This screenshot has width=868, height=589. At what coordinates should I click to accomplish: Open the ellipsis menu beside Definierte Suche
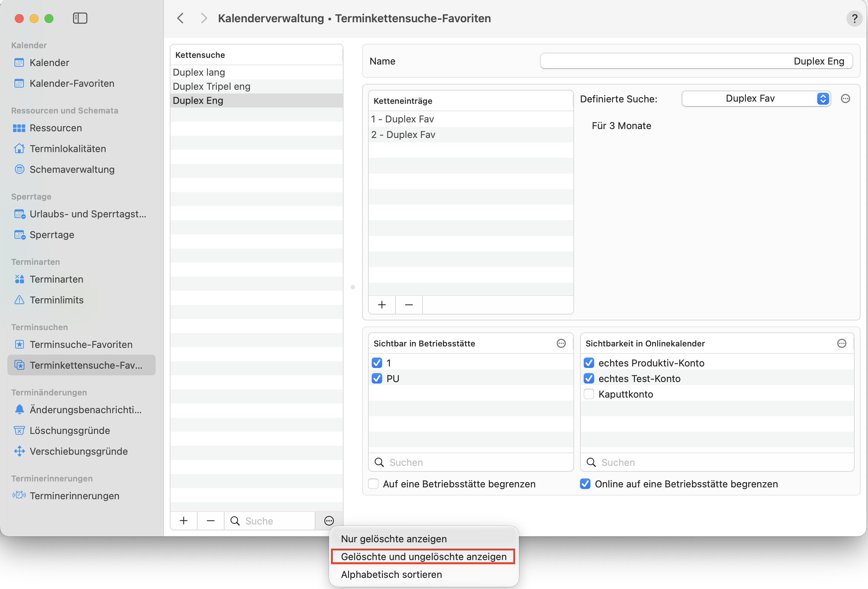845,99
